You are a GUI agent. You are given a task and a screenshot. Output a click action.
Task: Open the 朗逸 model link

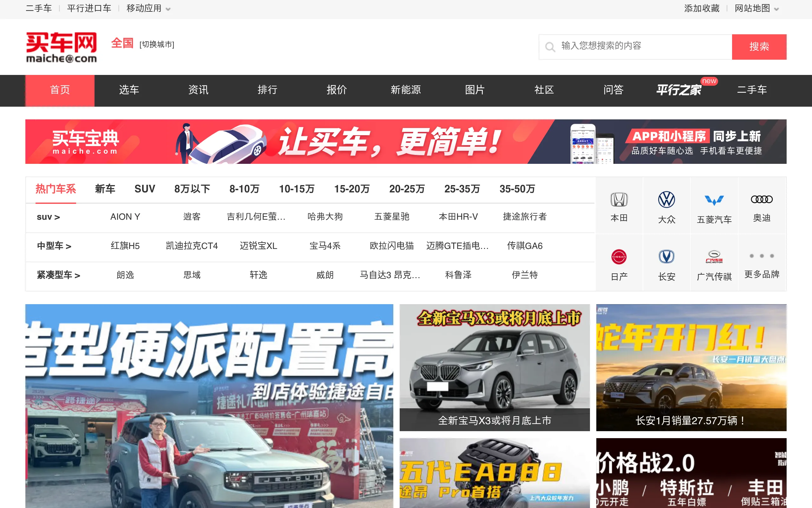[x=125, y=275]
